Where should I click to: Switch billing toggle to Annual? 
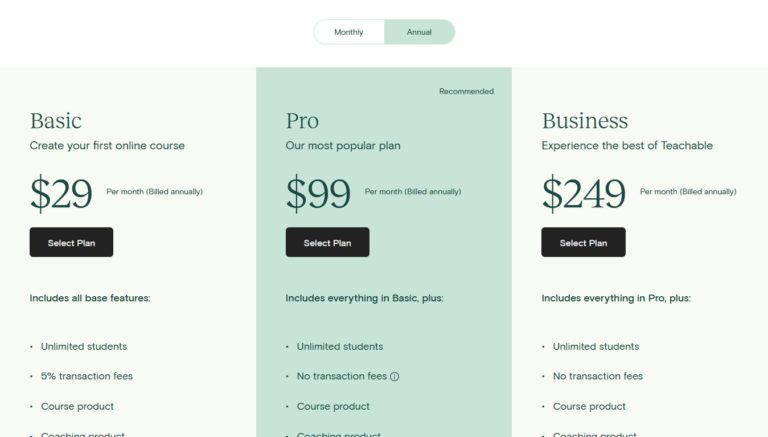pos(419,32)
